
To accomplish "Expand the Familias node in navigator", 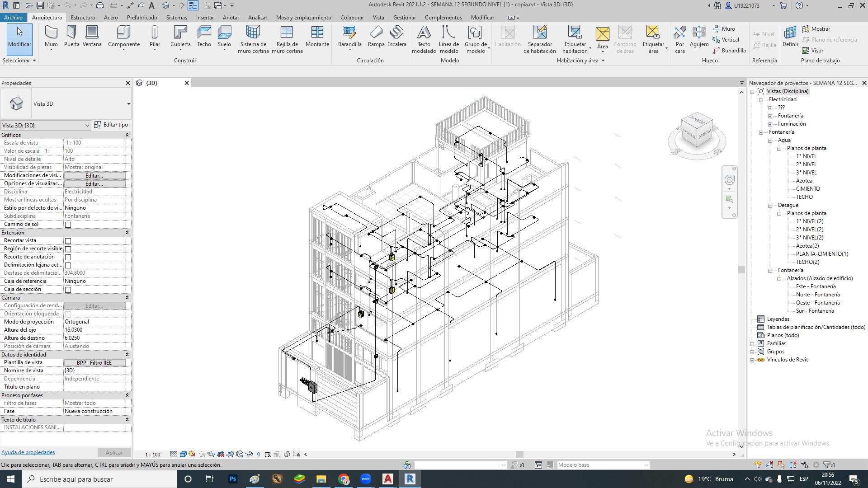I will click(752, 344).
